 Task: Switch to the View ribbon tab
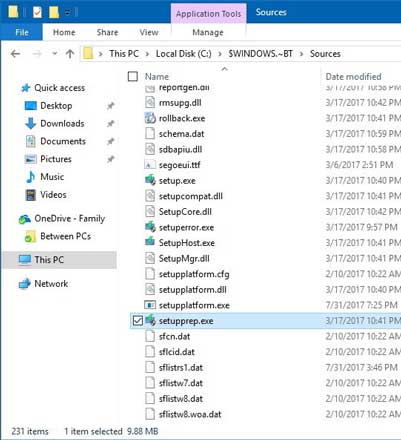[x=149, y=32]
